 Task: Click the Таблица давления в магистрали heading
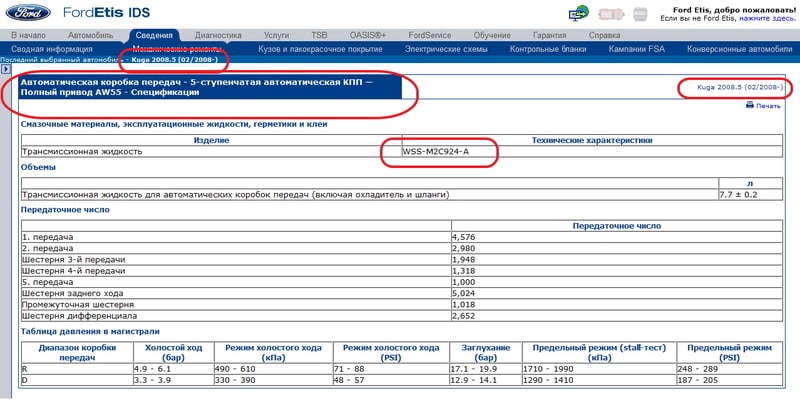pyautogui.click(x=90, y=332)
